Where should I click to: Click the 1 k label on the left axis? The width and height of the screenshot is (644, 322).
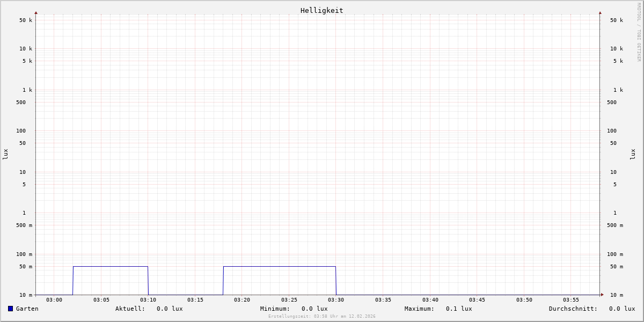tap(27, 90)
